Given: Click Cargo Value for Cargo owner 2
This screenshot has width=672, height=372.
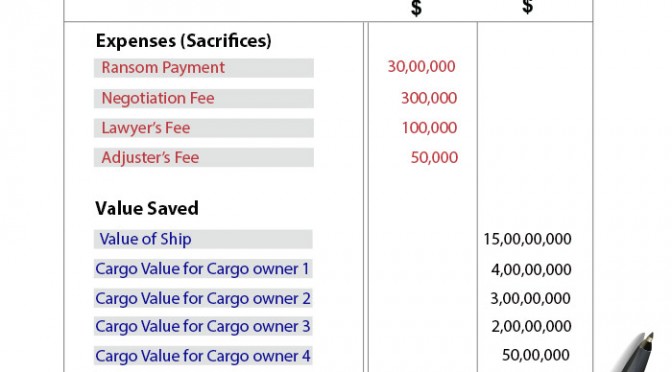Looking at the screenshot, I should pos(203,298).
